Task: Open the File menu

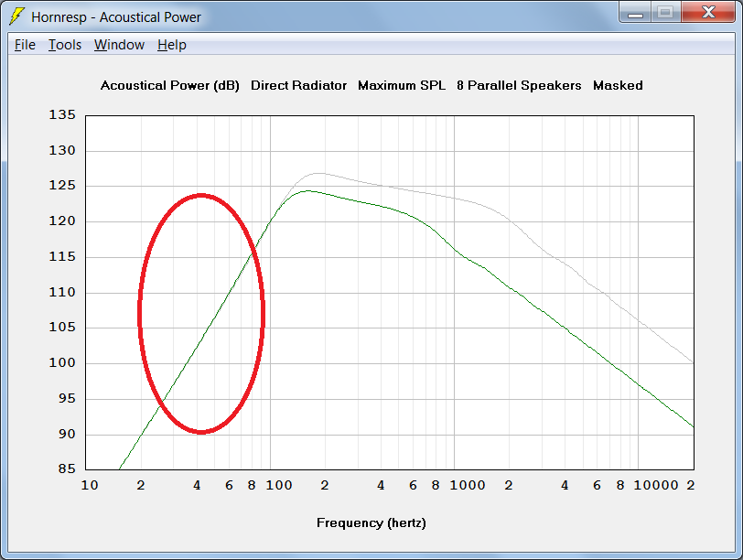Action: coord(25,45)
